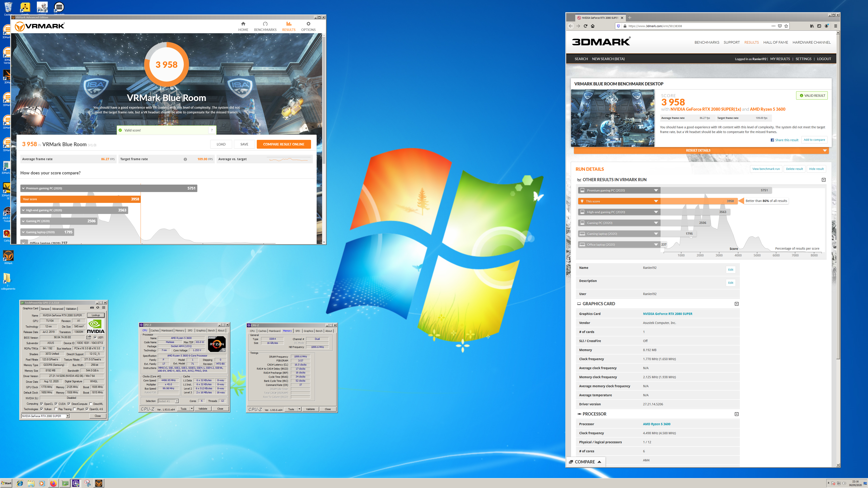This screenshot has width=868, height=488.
Task: Open Tools dropdown arrow in CPU-Z CPU window
Action: point(192,409)
